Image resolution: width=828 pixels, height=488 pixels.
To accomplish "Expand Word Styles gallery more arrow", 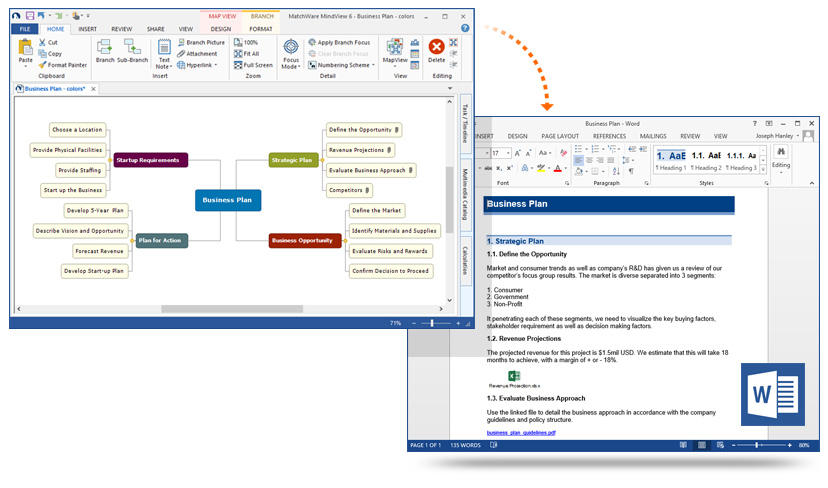I will 763,170.
